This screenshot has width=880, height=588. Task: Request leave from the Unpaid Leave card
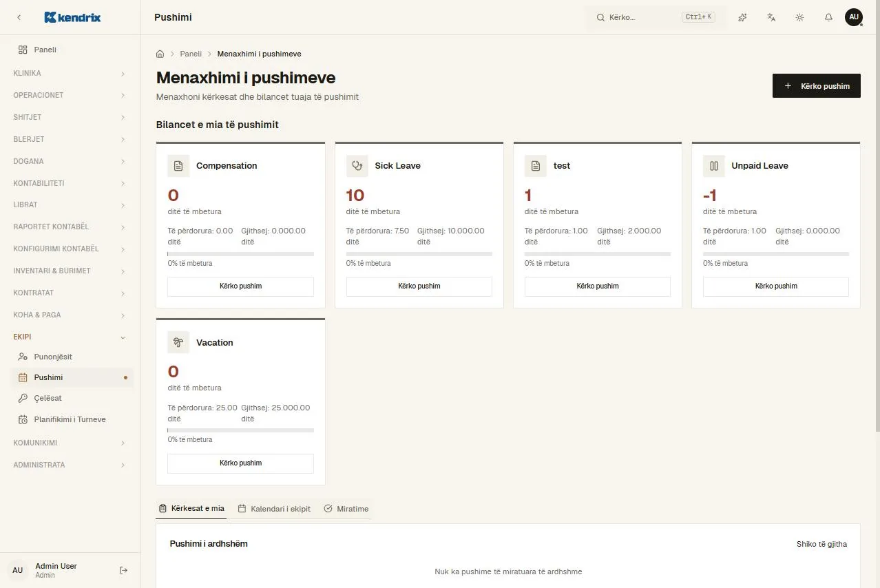pyautogui.click(x=776, y=286)
